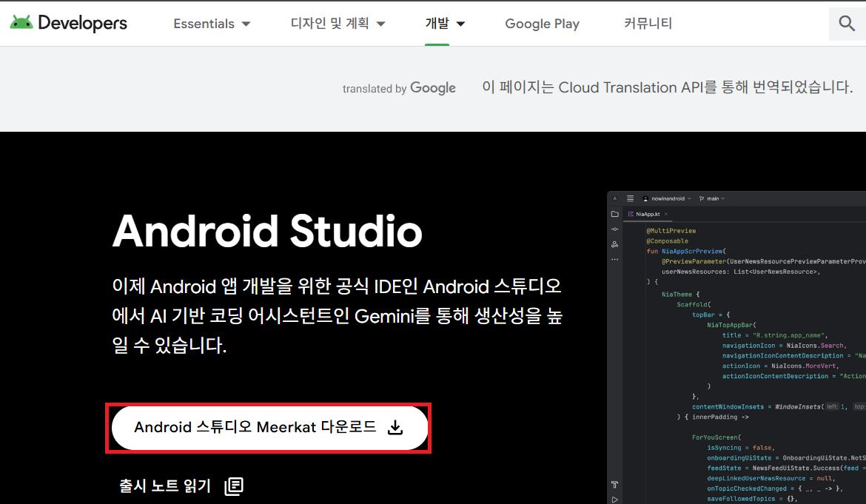This screenshot has width=866, height=504.
Task: Open the 출시 노트 읽기 link
Action: coord(181,485)
